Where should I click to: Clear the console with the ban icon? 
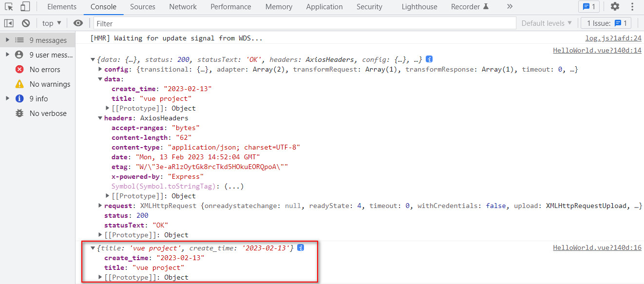26,23
